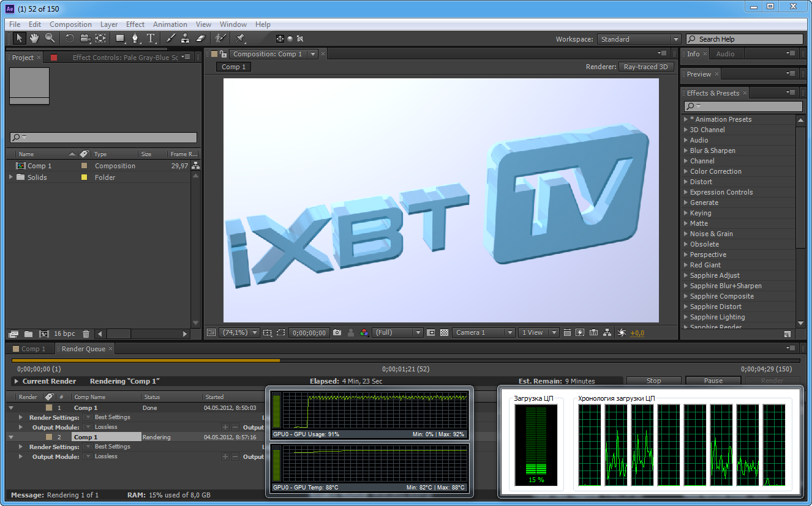The height and width of the screenshot is (506, 812).
Task: Create a new folder in Project panel
Action: 28,334
